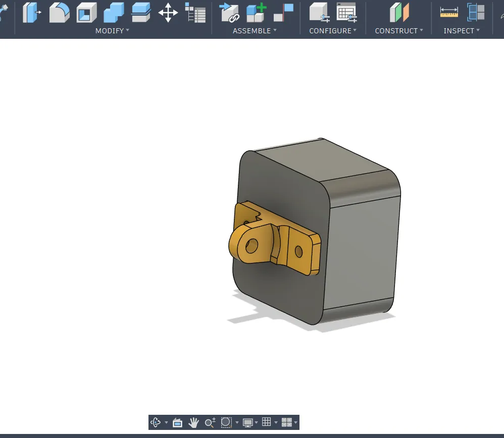This screenshot has width=504, height=438.
Task: Open Grid and Snaps icon
Action: 267,422
